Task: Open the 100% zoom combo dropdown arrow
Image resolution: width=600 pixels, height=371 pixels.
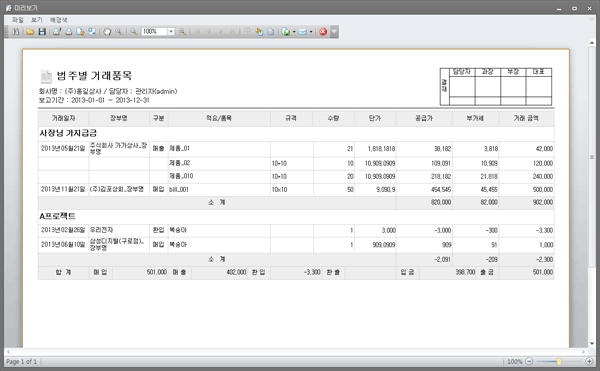Action: 171,32
